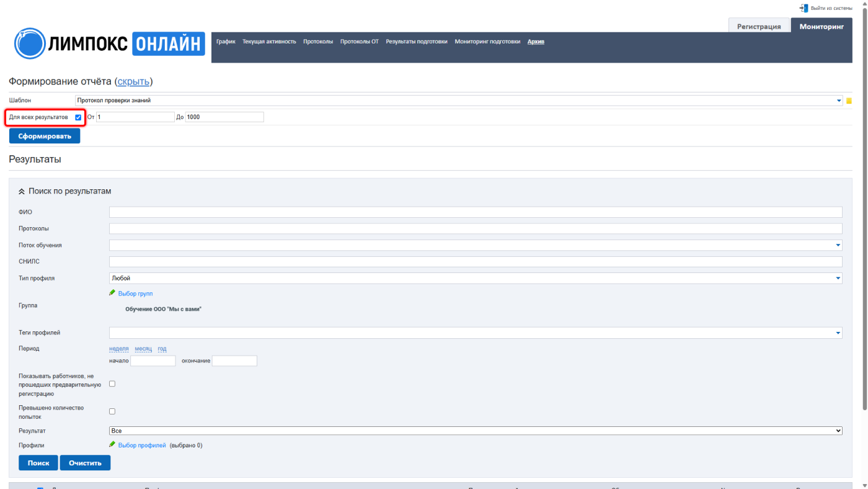Click the yellow icon beside template dropdown
The image size is (868, 489).
tap(849, 101)
